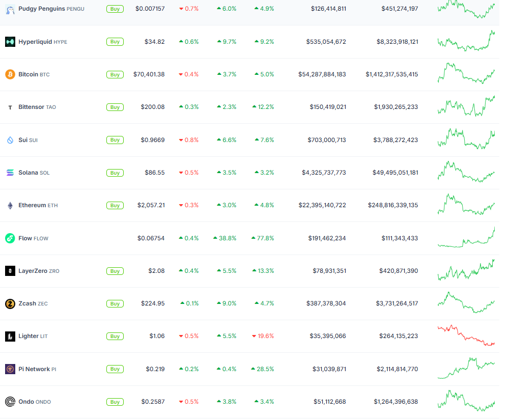Click the Ethereum diamond logo
The height and width of the screenshot is (420, 510).
10,205
